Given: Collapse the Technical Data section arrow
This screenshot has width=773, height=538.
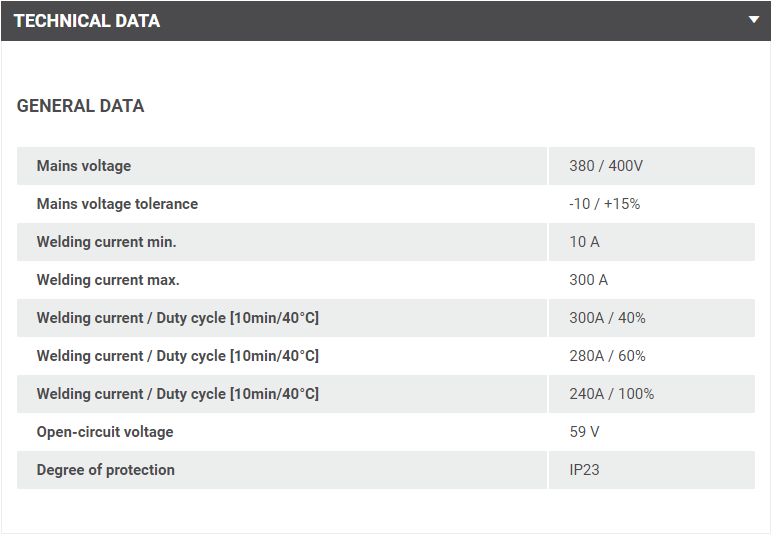Looking at the screenshot, I should [x=753, y=20].
